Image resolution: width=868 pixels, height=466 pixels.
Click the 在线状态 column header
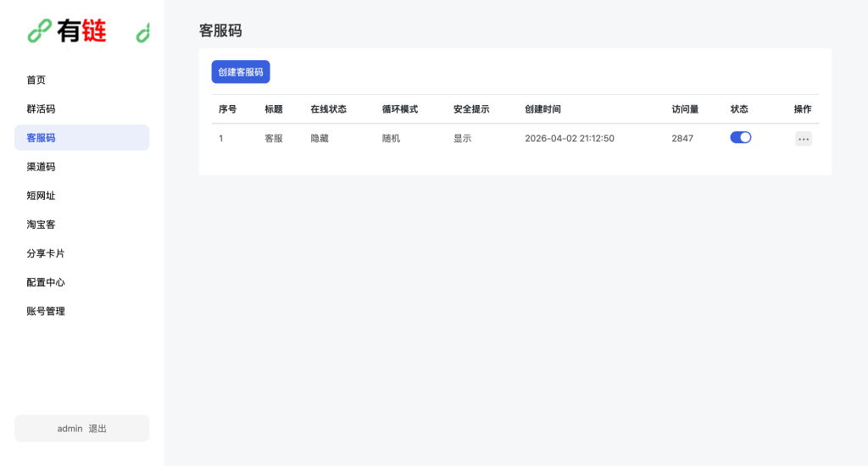328,109
